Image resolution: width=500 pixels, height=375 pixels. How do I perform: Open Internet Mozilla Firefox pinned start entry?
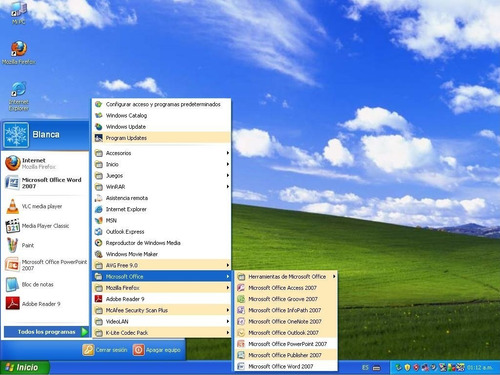point(46,163)
